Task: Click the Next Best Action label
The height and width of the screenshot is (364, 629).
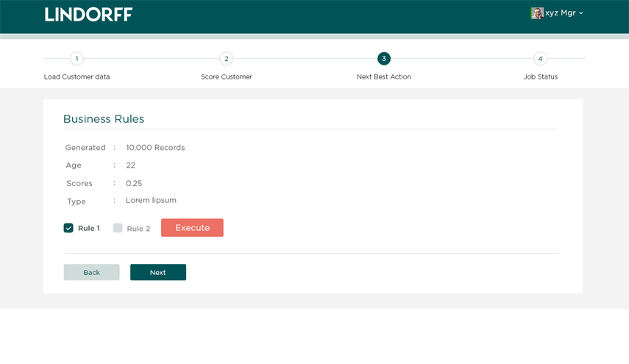Action: [384, 76]
